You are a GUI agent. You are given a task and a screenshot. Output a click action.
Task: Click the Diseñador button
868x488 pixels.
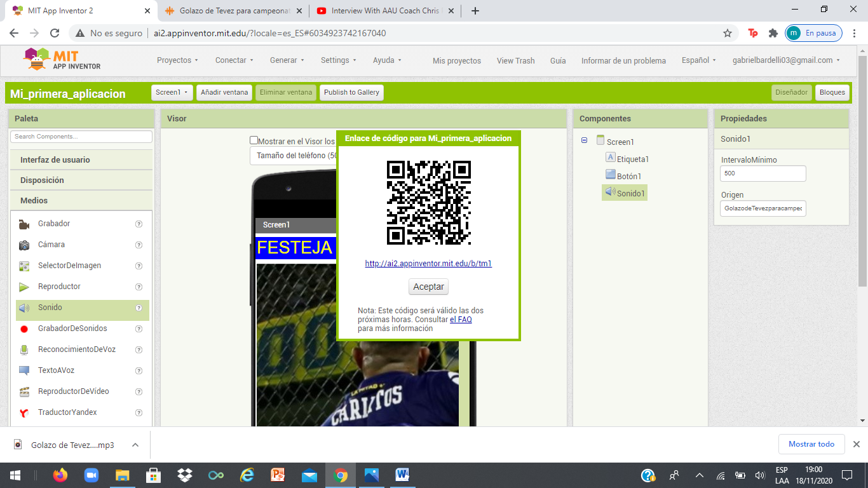click(792, 92)
